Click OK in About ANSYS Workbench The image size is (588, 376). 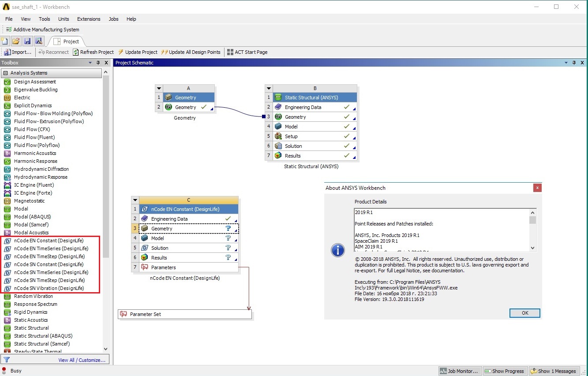[525, 313]
